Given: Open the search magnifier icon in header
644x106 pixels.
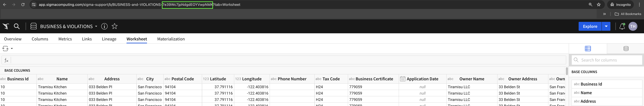Looking at the screenshot, I should pos(17,26).
